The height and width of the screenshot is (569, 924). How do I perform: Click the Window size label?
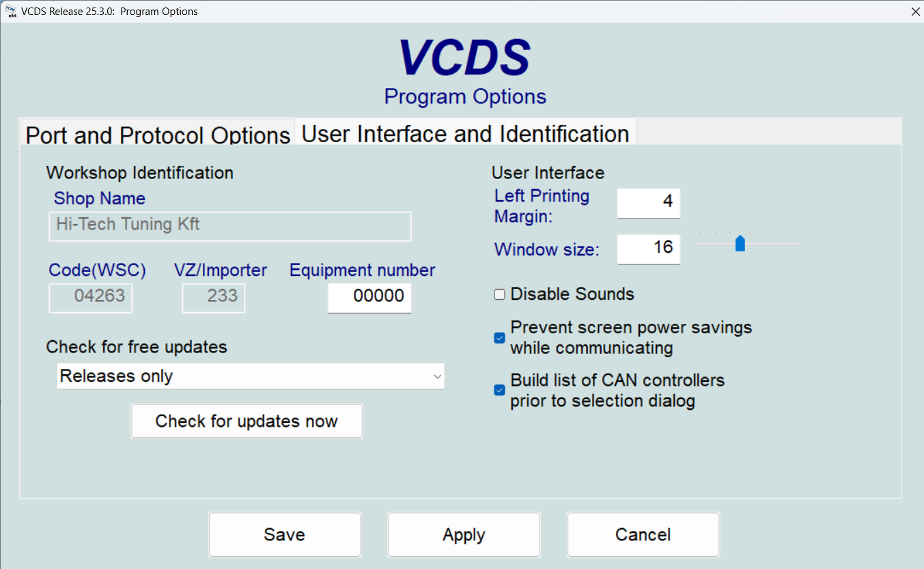click(547, 249)
